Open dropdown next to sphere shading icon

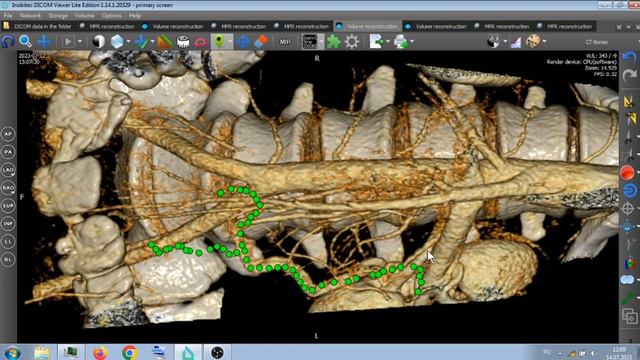click(x=505, y=41)
